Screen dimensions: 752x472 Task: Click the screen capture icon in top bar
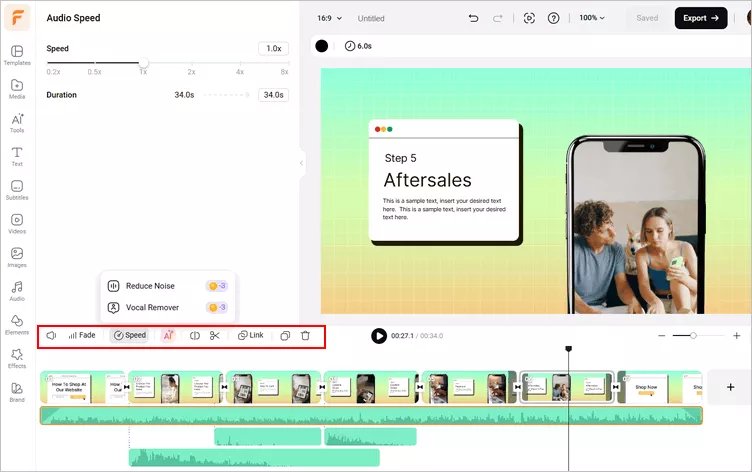(x=529, y=18)
